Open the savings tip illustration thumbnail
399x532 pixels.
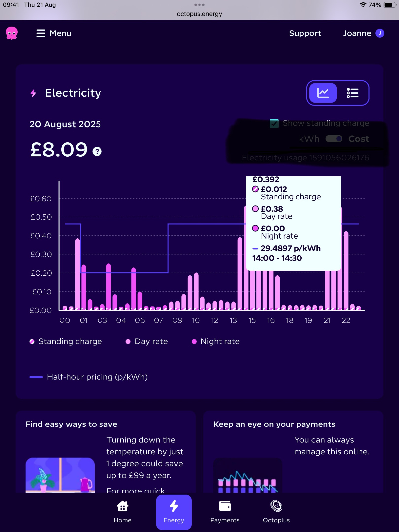pos(60,475)
